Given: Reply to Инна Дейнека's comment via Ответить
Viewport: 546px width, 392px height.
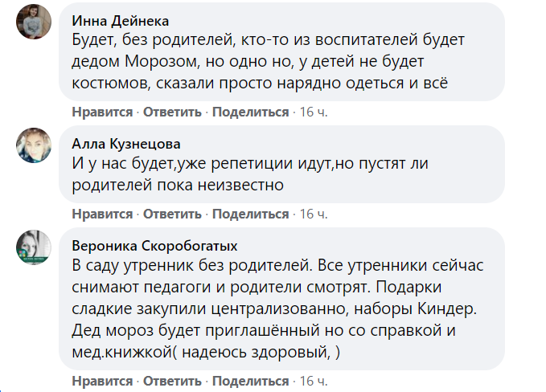Looking at the screenshot, I should click(x=172, y=112).
